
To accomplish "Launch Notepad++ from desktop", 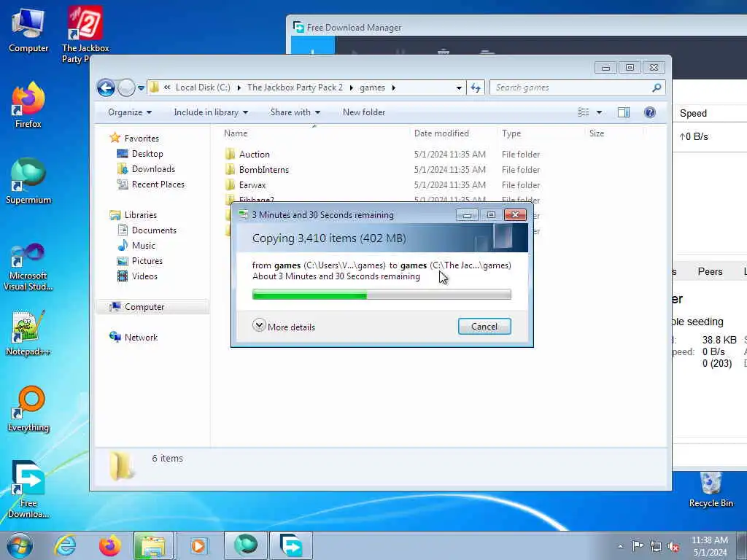I will tap(28, 333).
